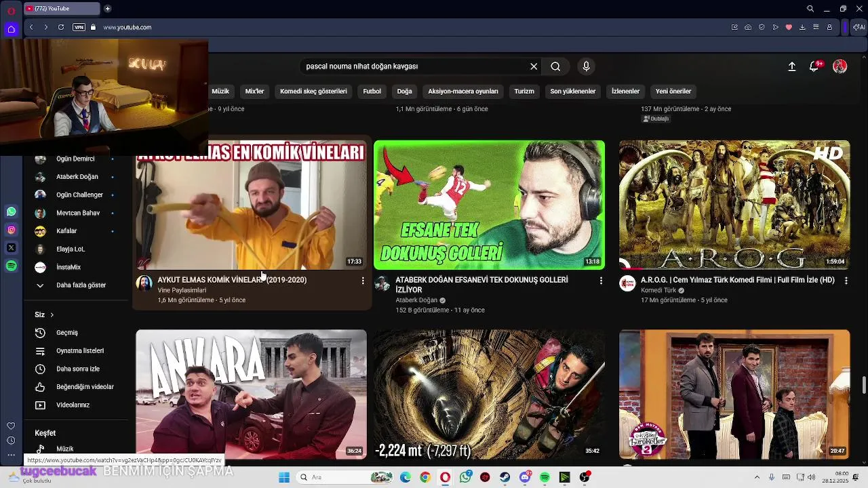Open Videolarınız item
Screen dimensions: 868x488
(x=76, y=405)
